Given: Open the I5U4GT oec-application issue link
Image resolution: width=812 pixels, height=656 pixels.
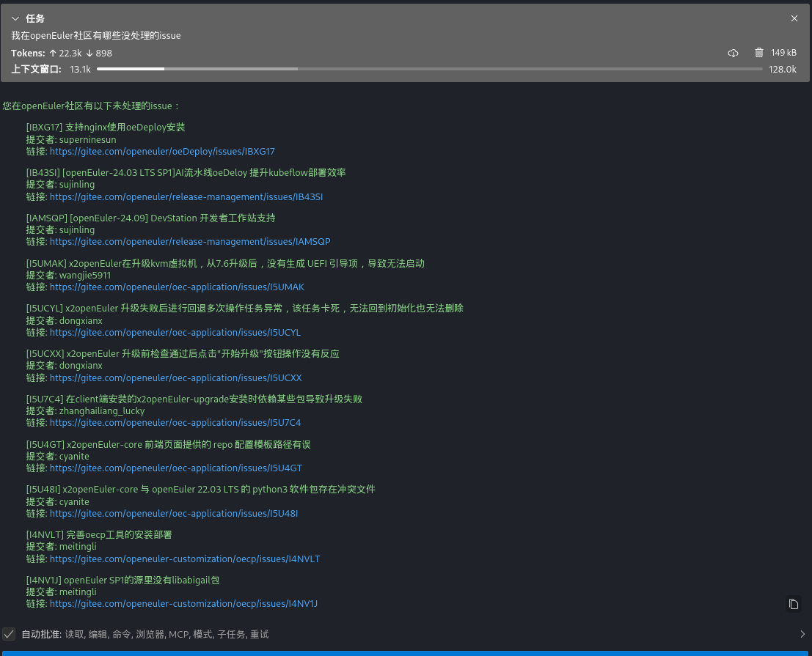Looking at the screenshot, I should [x=176, y=468].
